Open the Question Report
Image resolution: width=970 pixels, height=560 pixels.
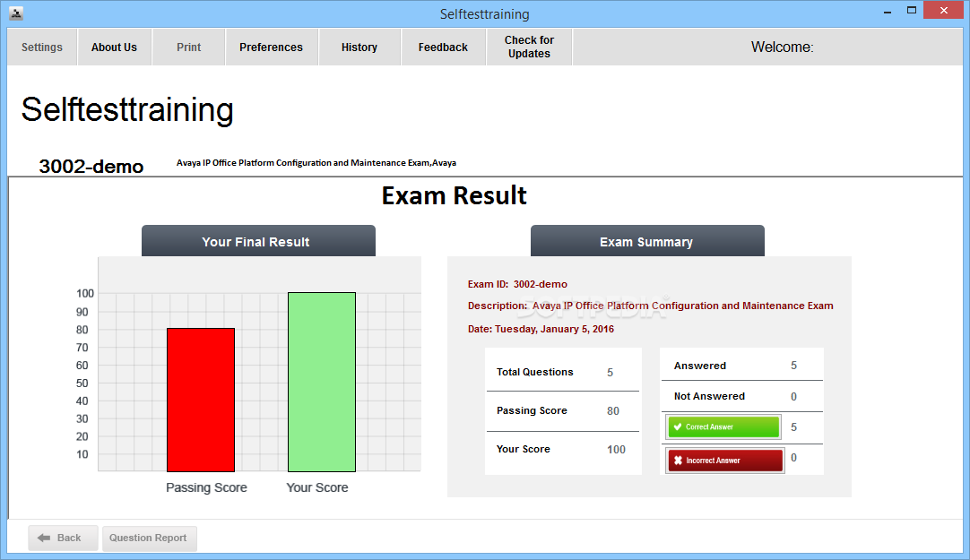149,538
